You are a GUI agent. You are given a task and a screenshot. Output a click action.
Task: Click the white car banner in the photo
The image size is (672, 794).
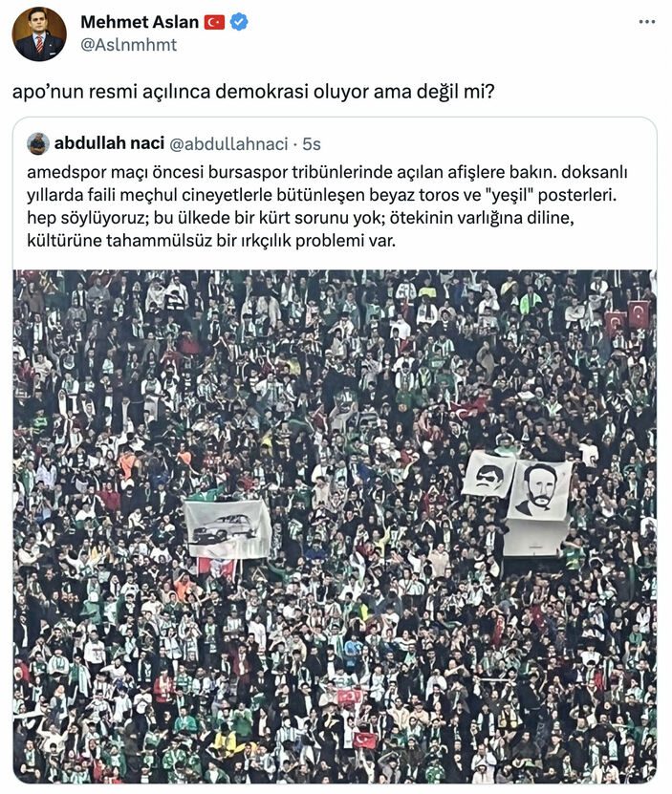[228, 529]
